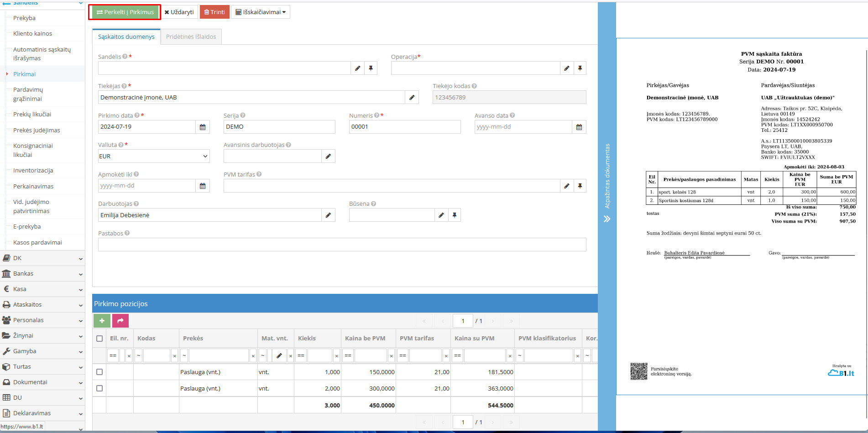The image size is (868, 433).
Task: Toggle the select-all checkbox in table header
Action: coord(99,339)
